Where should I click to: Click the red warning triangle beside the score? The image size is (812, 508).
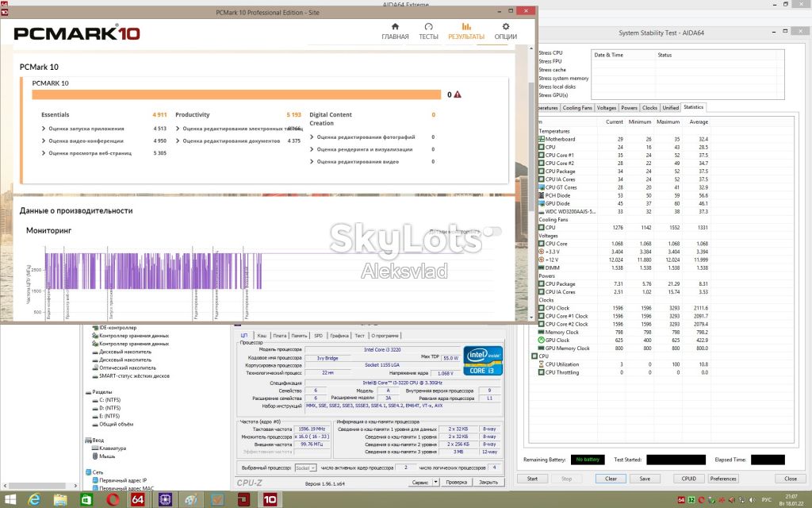458,95
